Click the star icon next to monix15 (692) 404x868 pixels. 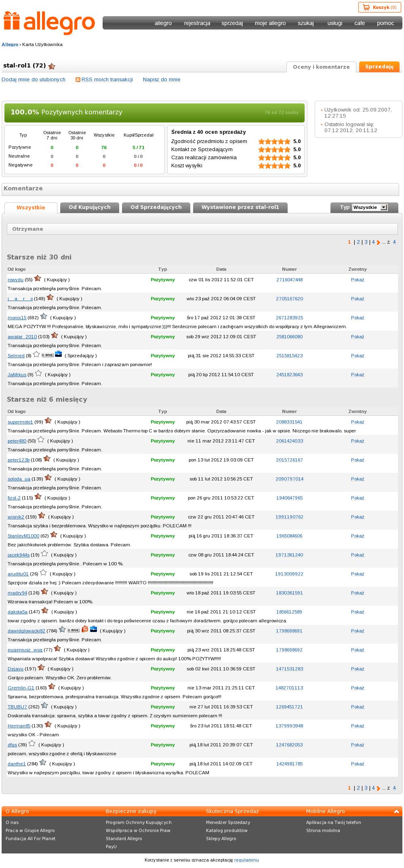(x=44, y=316)
